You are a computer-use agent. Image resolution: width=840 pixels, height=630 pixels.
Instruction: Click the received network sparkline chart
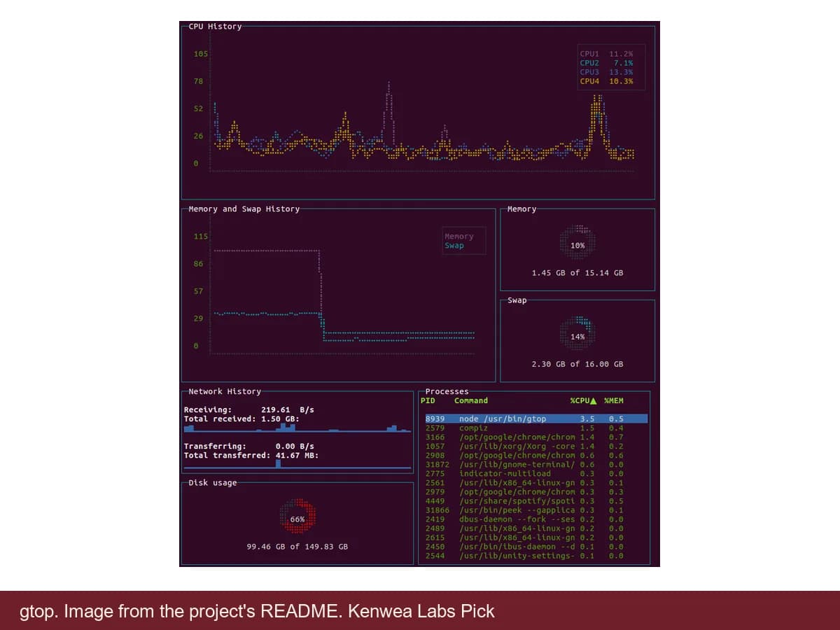pos(297,428)
